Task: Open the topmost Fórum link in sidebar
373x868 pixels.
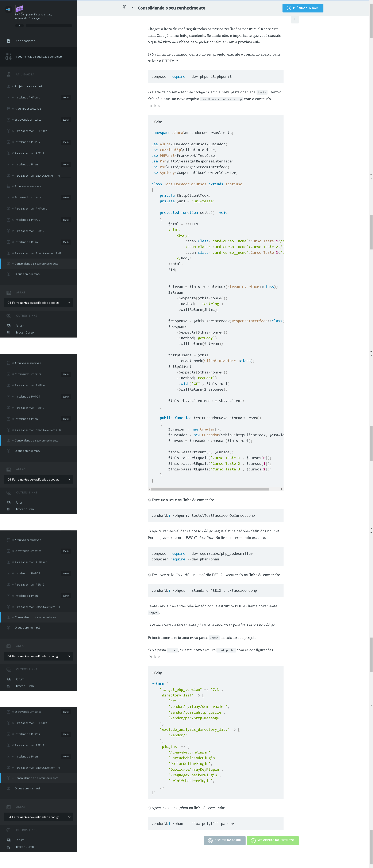Action: (x=20, y=326)
